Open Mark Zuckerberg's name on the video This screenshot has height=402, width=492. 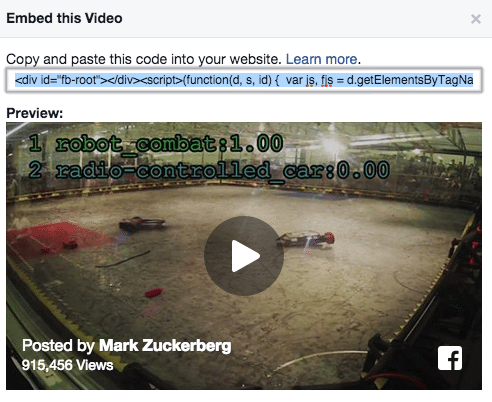click(165, 346)
